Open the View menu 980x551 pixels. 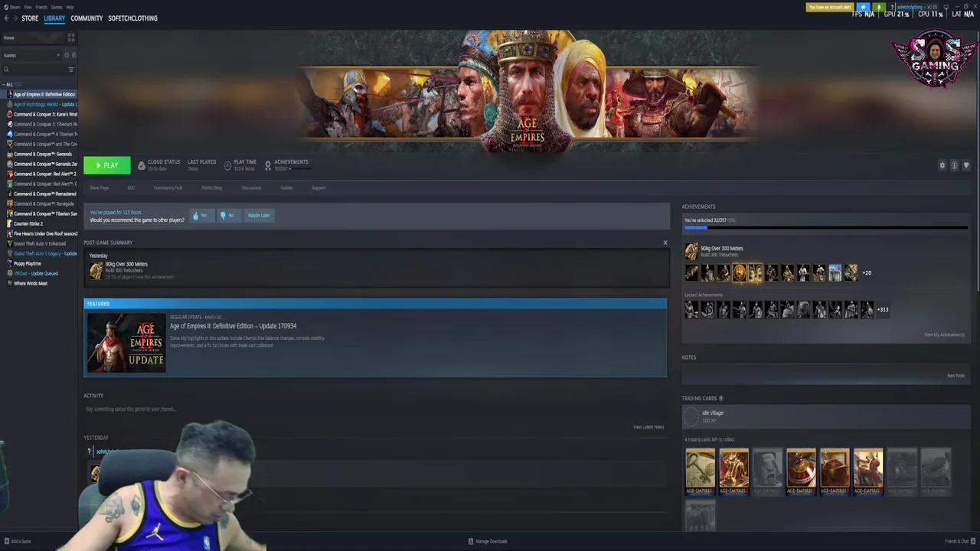coord(28,7)
